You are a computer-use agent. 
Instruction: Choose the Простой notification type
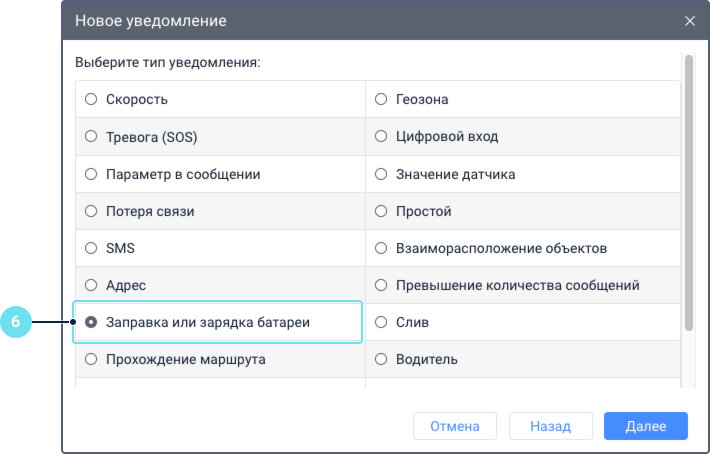pos(380,211)
